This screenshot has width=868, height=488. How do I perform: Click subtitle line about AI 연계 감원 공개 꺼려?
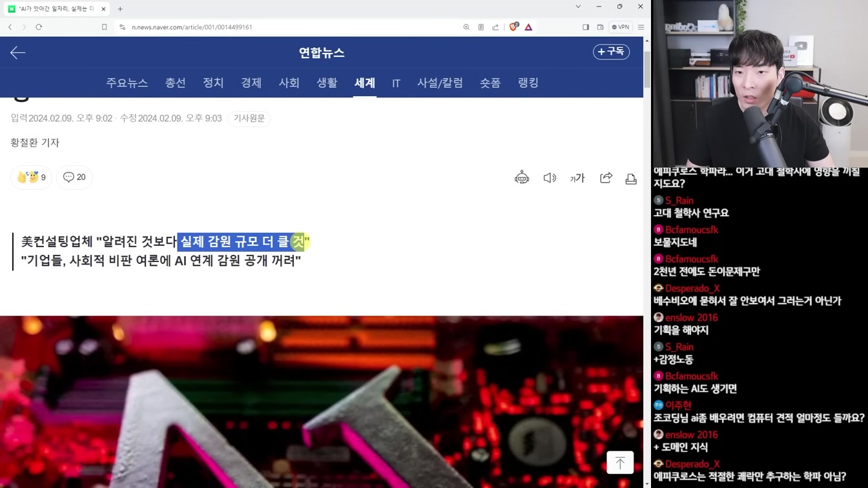(x=161, y=261)
